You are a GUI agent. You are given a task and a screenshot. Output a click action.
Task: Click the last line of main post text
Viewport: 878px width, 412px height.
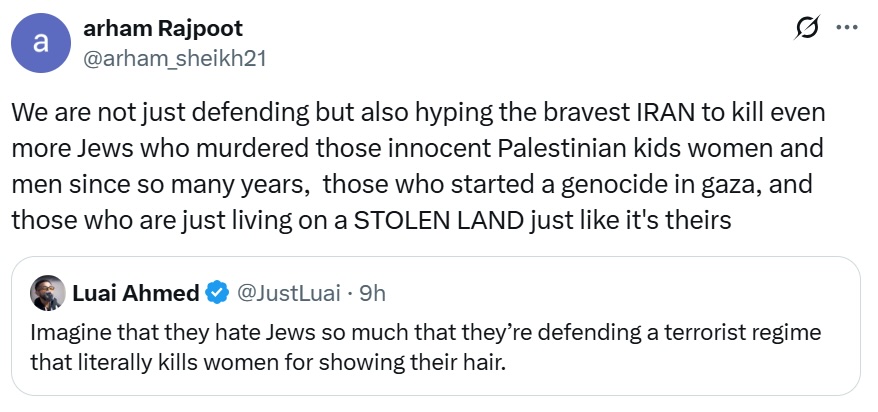click(x=372, y=220)
